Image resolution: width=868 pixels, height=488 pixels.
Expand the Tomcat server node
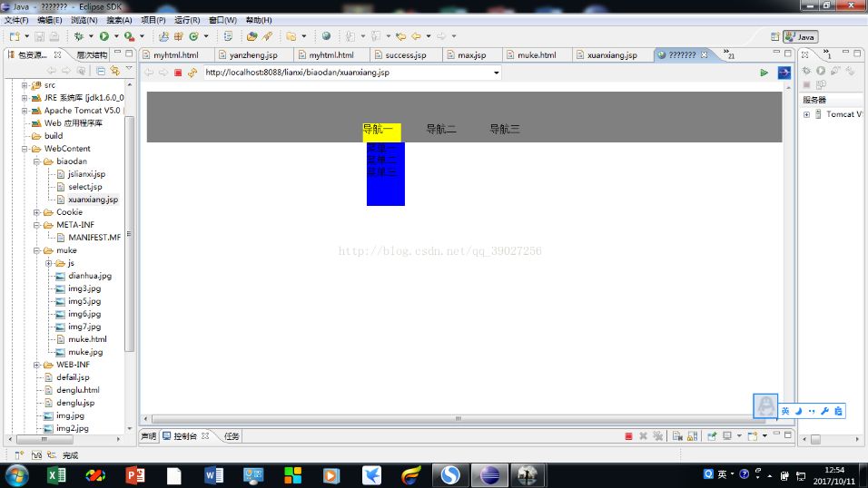coord(806,114)
